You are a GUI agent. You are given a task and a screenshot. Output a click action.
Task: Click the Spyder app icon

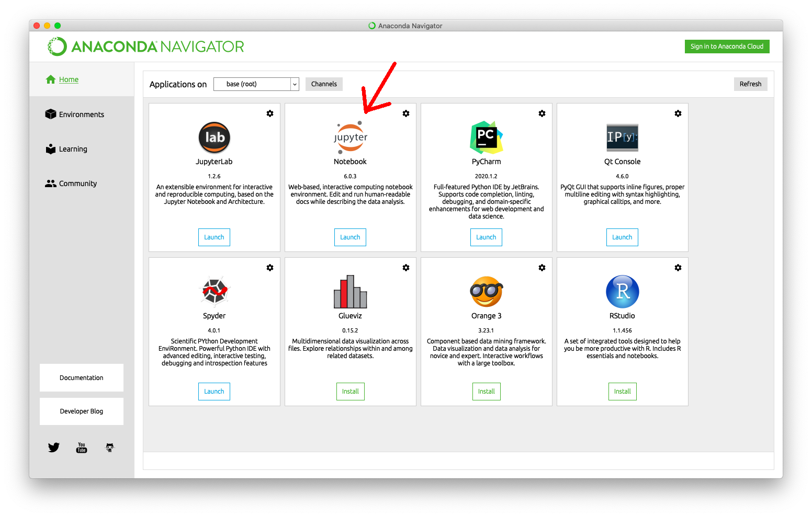[215, 291]
